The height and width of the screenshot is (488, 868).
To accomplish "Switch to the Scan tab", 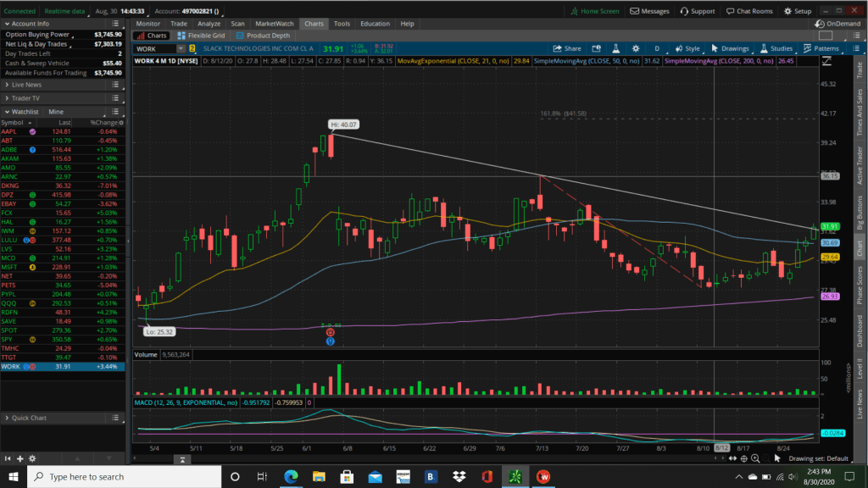I will click(x=237, y=24).
